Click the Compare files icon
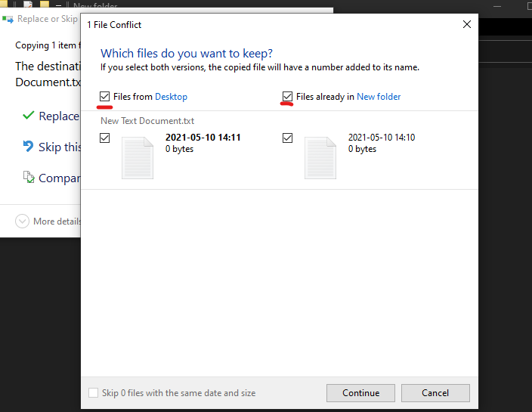This screenshot has width=532, height=412. point(29,177)
